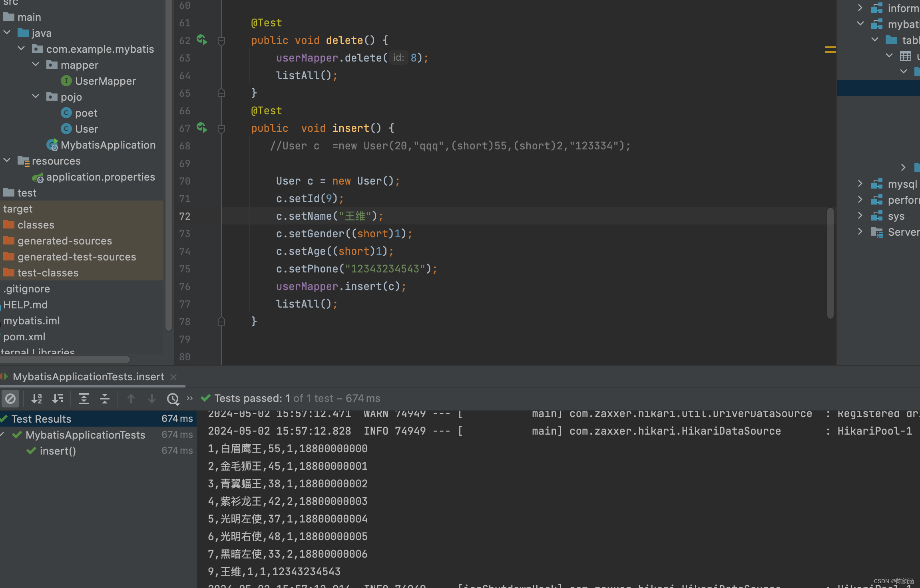Sort test results by duration
The width and height of the screenshot is (920, 588).
click(x=58, y=398)
